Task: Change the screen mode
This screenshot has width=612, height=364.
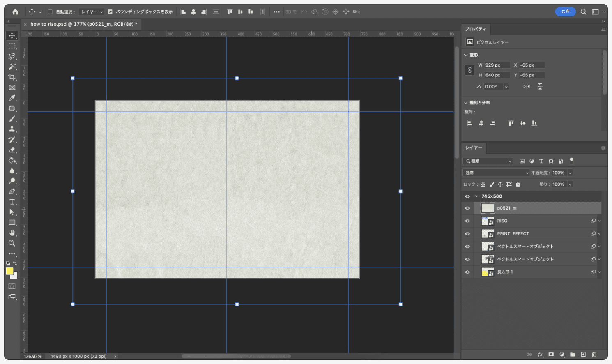Action: coord(12,297)
